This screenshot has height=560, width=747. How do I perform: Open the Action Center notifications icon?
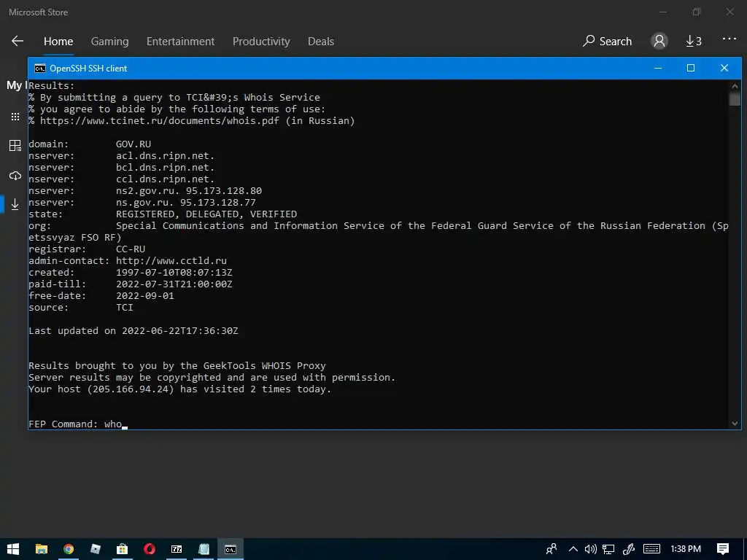tap(723, 549)
